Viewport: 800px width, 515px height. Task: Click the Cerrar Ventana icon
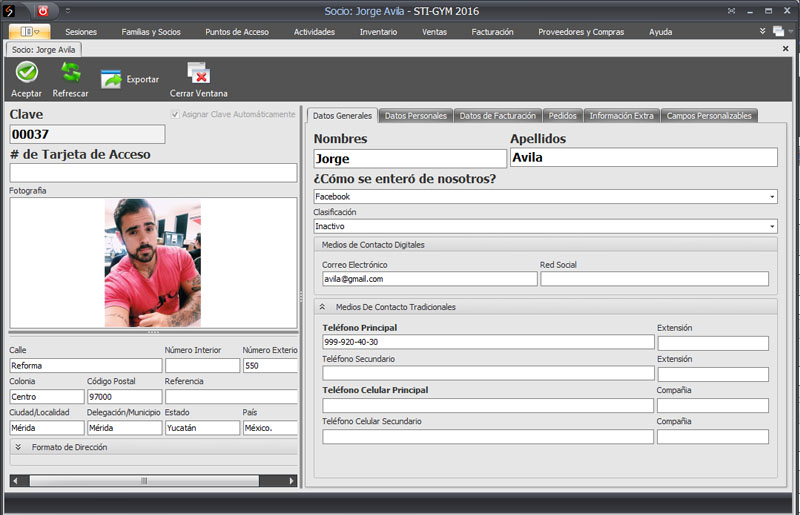pyautogui.click(x=198, y=72)
